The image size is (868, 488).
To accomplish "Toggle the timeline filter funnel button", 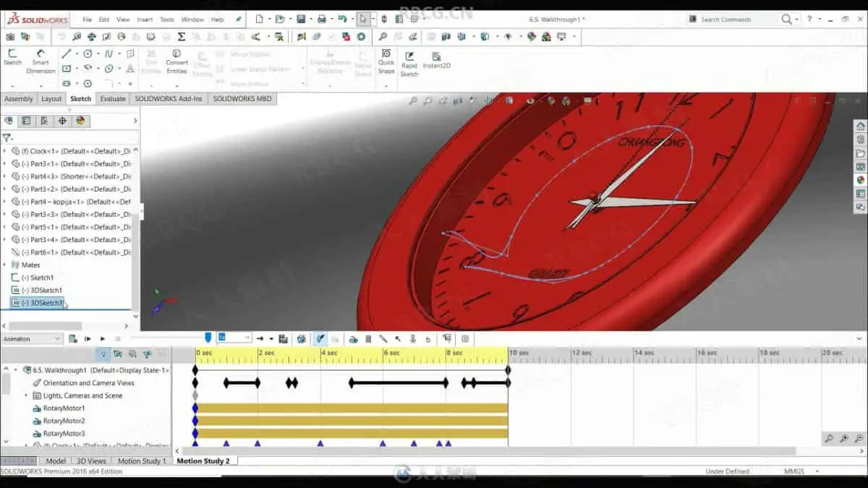I will [103, 354].
